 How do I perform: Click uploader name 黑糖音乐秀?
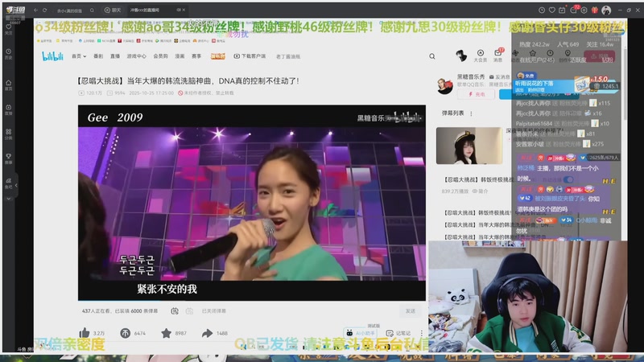click(471, 76)
